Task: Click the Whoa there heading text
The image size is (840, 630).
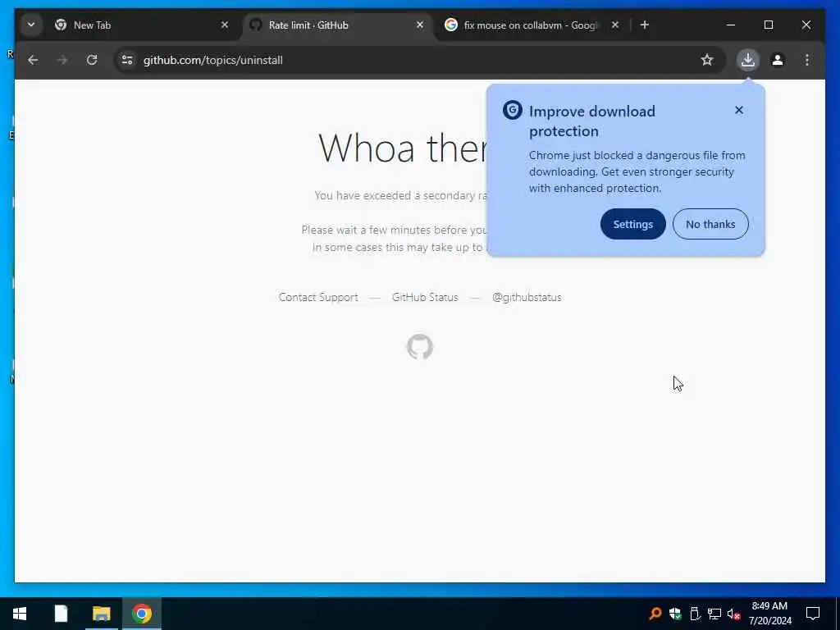Action: click(x=403, y=148)
